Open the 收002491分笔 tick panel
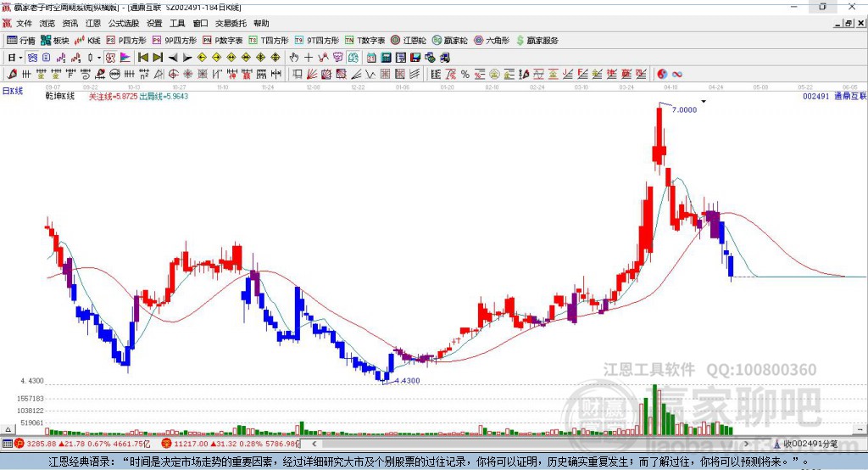Image resolution: width=868 pixels, height=470 pixels. [x=806, y=444]
